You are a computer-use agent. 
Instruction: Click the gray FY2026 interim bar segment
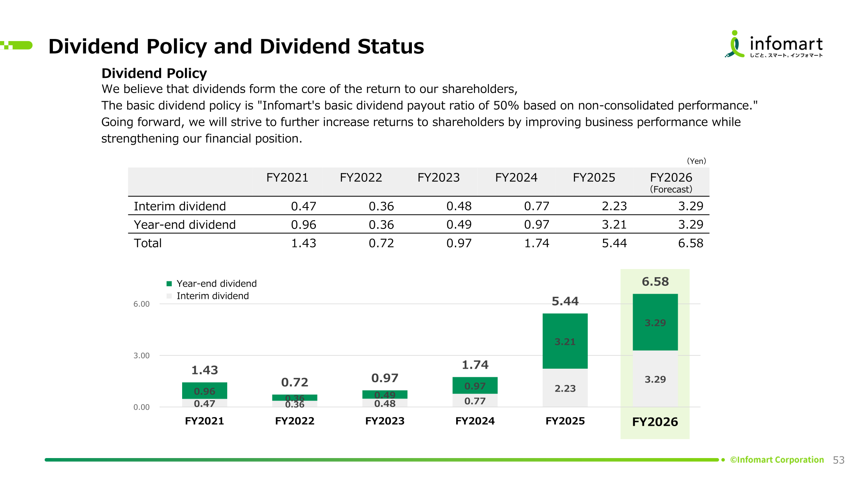(x=655, y=379)
